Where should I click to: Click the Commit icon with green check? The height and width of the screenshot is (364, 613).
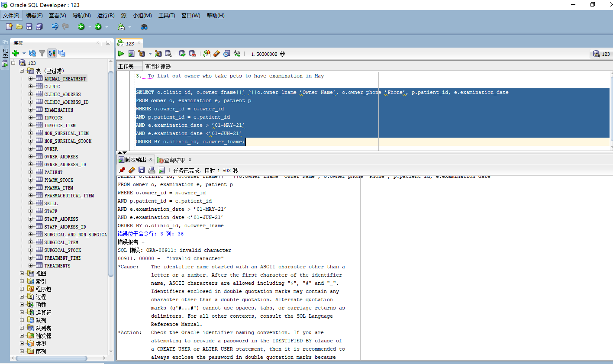(182, 54)
